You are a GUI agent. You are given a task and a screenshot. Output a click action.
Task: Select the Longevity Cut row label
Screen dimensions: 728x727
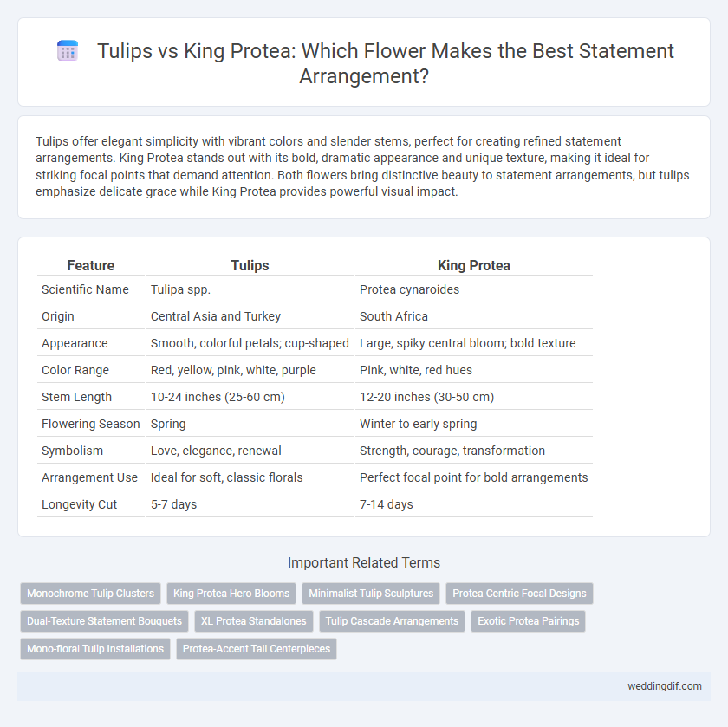[x=80, y=504]
